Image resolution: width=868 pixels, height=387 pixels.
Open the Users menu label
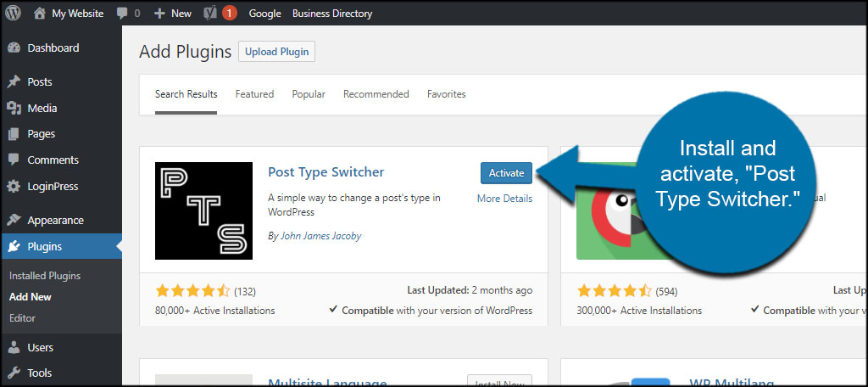(41, 348)
